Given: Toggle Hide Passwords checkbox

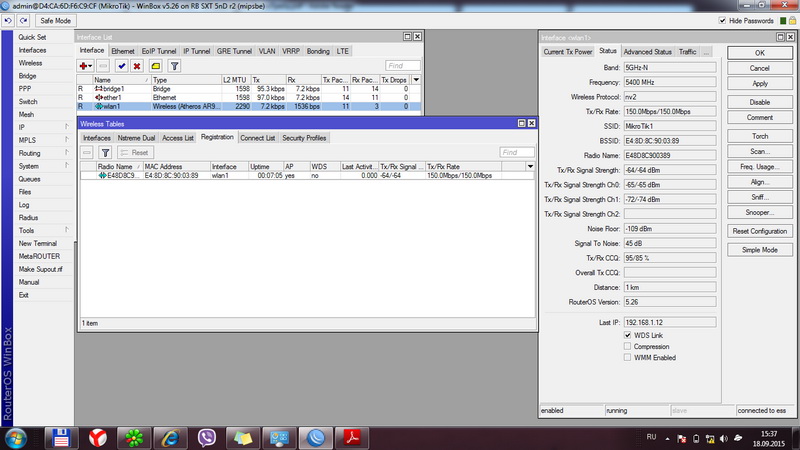Looking at the screenshot, I should click(x=722, y=21).
